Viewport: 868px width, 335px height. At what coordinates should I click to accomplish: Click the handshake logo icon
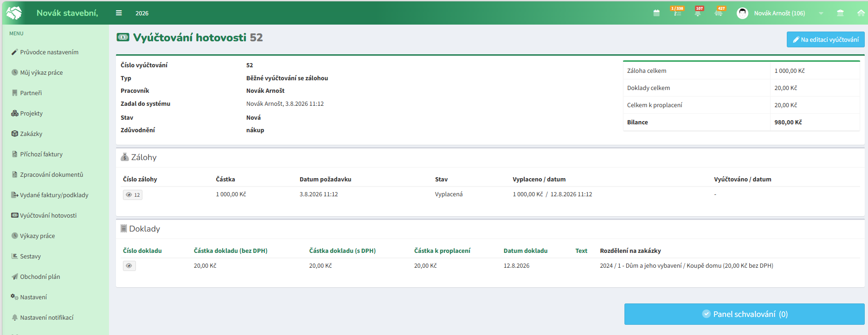pos(14,13)
